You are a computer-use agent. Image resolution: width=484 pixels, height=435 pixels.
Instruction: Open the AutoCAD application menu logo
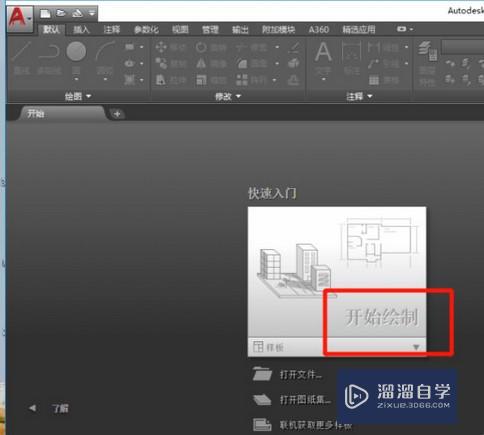[19, 18]
